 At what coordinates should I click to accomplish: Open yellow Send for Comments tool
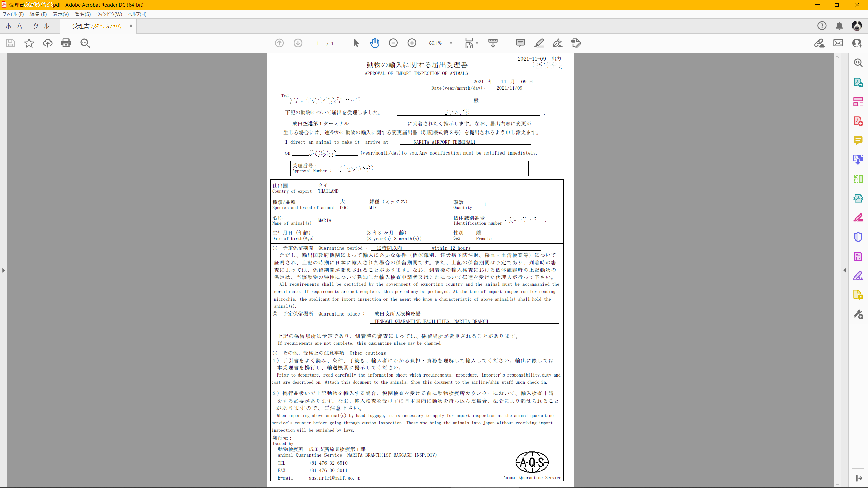858,295
